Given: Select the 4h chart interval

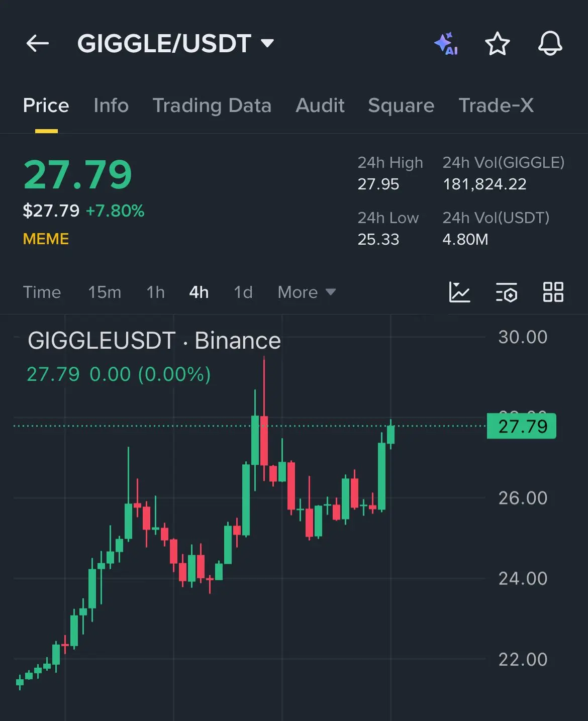Looking at the screenshot, I should point(199,292).
